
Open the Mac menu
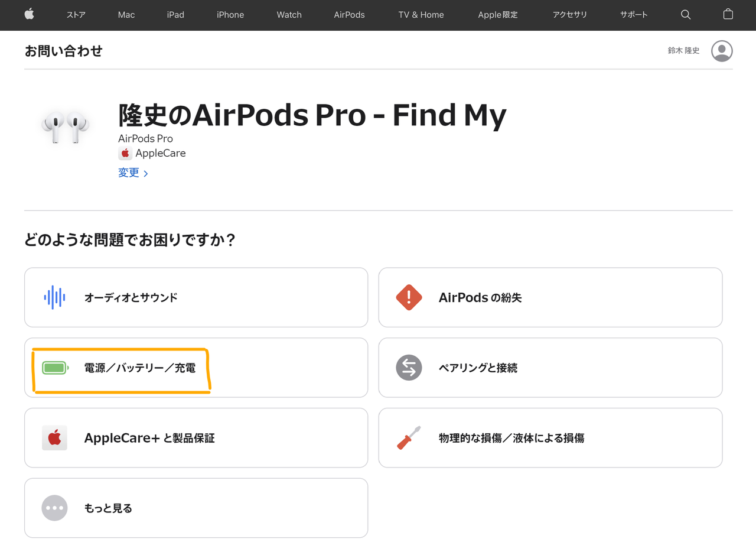[126, 15]
